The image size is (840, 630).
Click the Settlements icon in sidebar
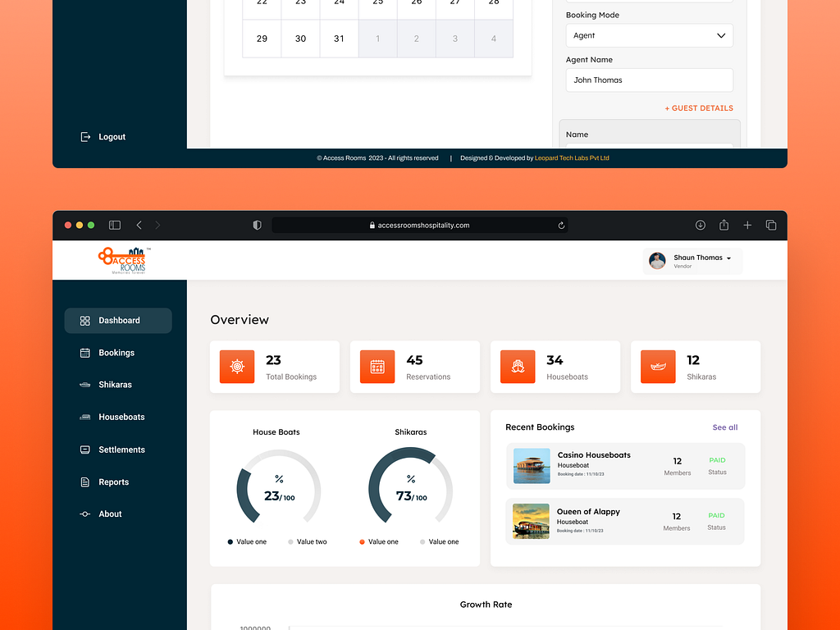[x=85, y=450]
